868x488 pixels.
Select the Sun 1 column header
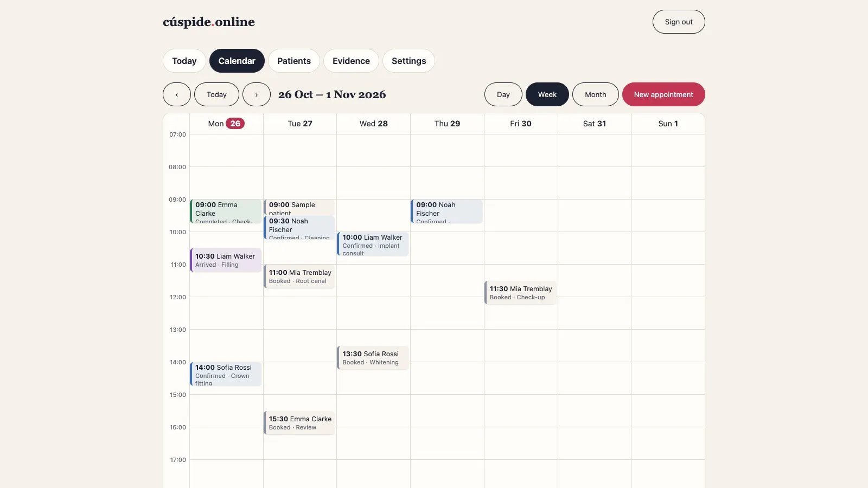[x=668, y=124]
